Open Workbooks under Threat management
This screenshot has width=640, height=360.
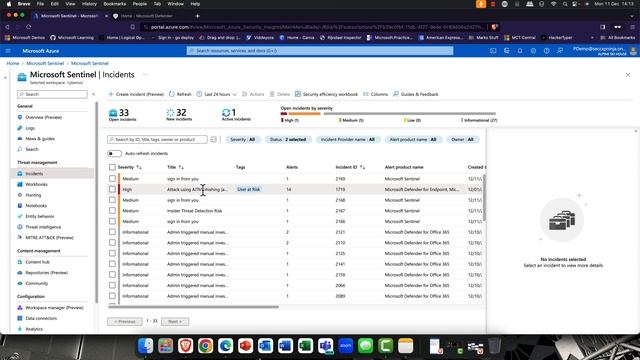36,184
